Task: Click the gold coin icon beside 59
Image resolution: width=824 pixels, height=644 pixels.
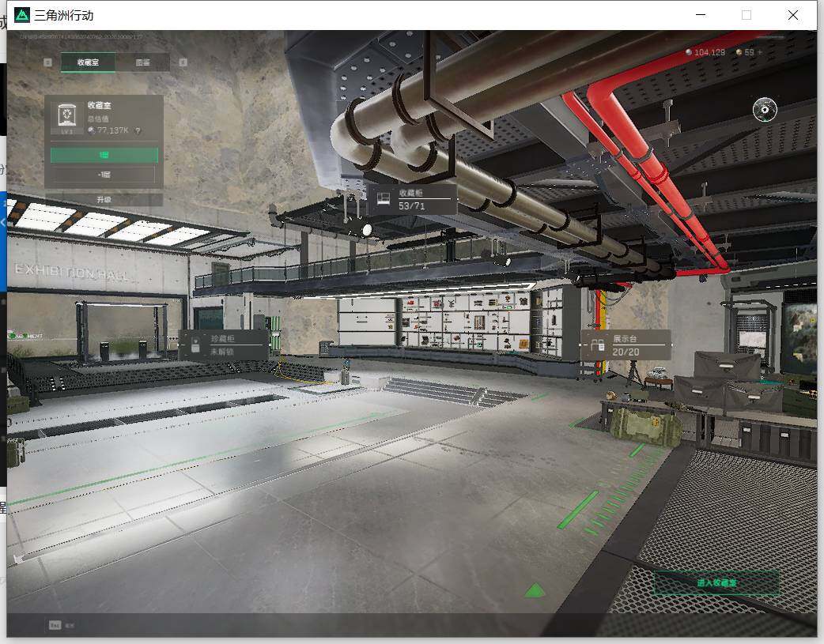Action: [739, 52]
